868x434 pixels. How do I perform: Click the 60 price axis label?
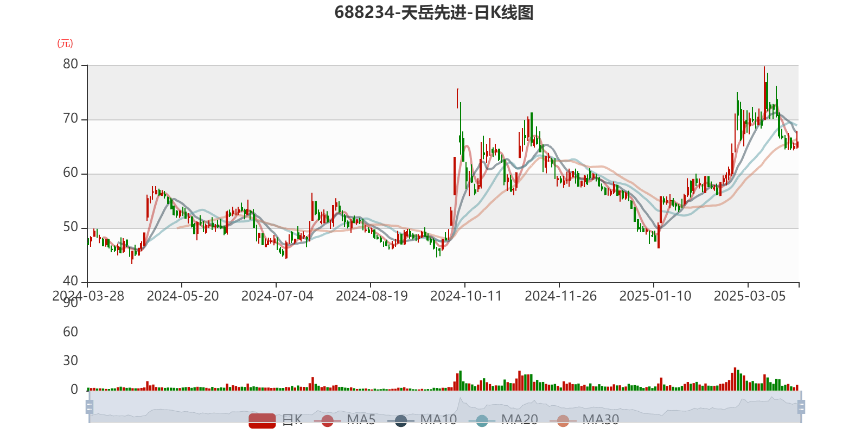tap(71, 173)
